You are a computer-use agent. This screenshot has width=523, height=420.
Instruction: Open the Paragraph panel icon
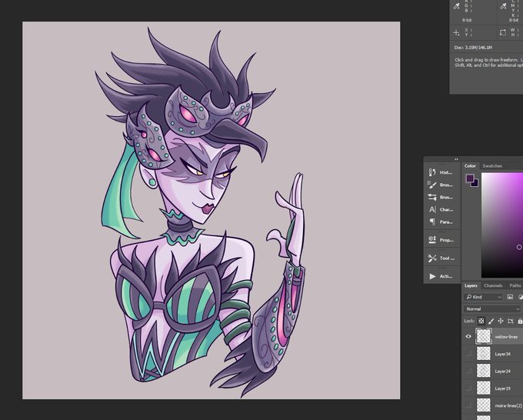(432, 222)
